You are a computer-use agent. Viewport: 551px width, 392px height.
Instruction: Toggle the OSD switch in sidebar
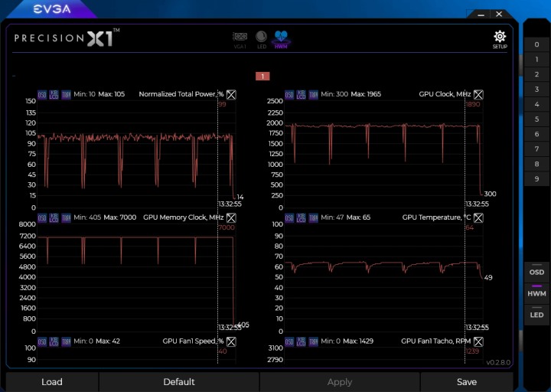[x=536, y=270]
